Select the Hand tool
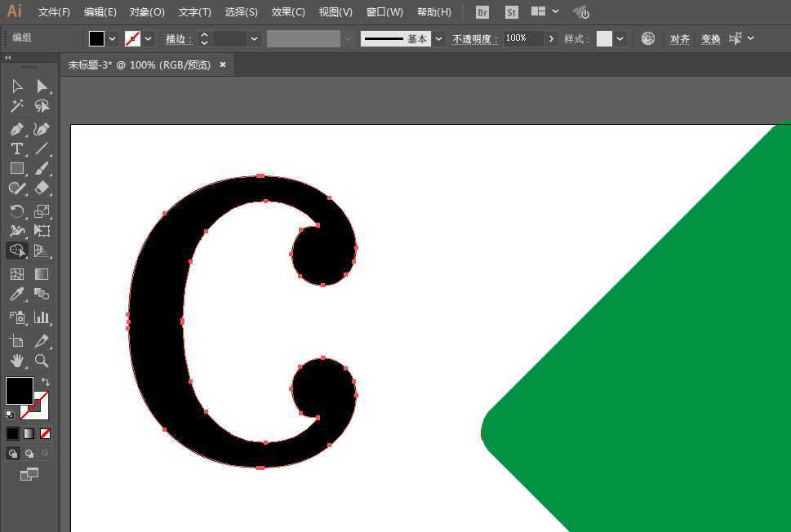Image resolution: width=791 pixels, height=532 pixels. (x=18, y=361)
